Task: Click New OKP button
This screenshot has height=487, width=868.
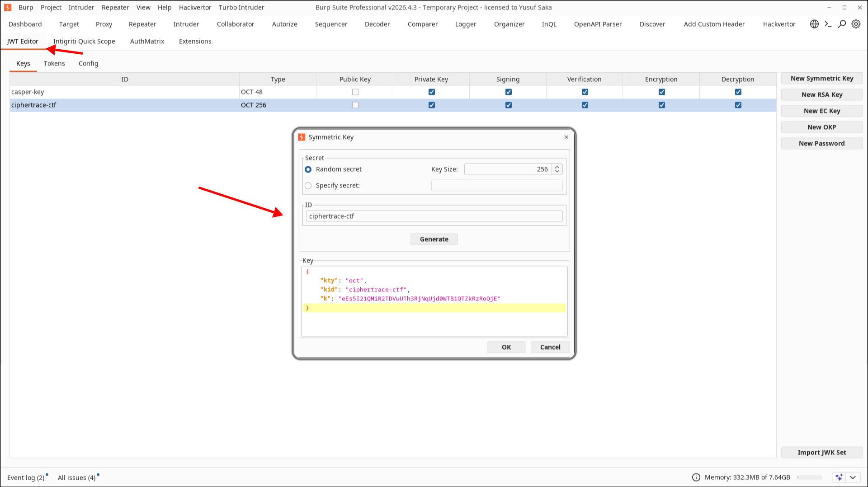Action: click(822, 127)
